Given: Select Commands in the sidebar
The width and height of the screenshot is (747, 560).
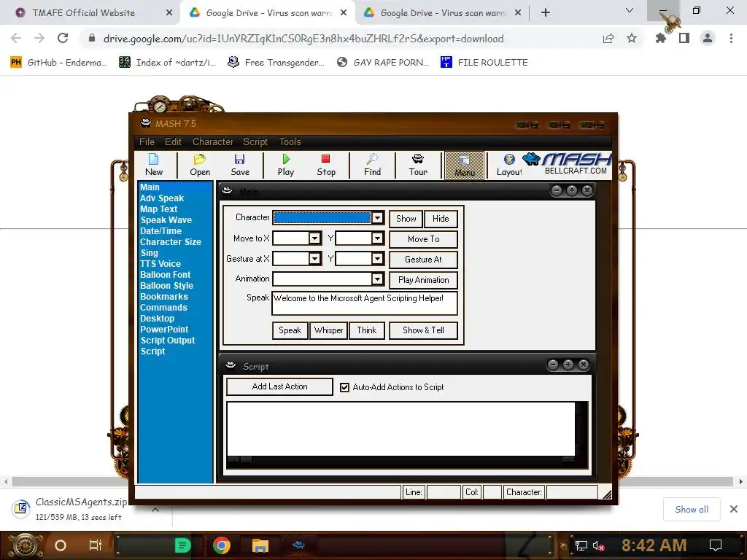Looking at the screenshot, I should [163, 308].
